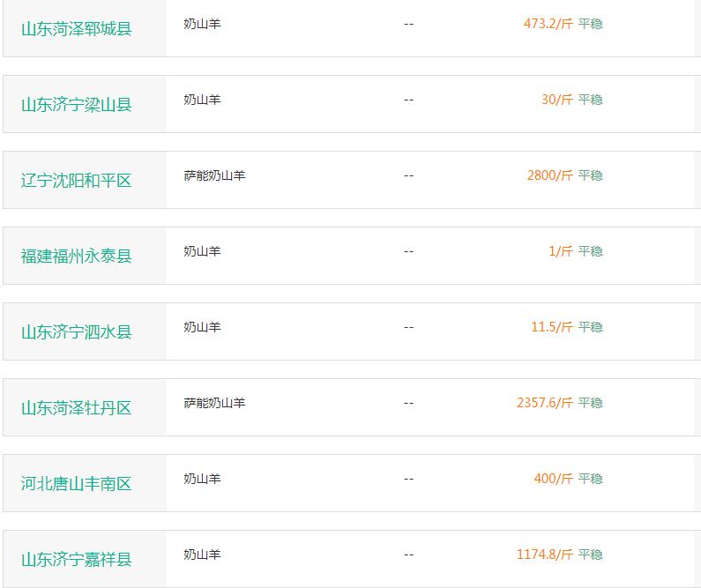Click the 1/斤 price in 永泰县 row
This screenshot has height=588, width=701.
tap(561, 251)
